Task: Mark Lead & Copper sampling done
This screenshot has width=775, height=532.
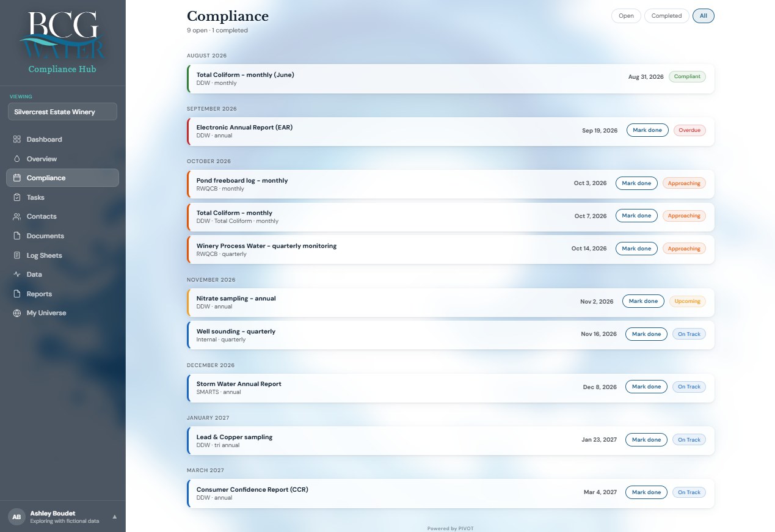Action: 646,440
